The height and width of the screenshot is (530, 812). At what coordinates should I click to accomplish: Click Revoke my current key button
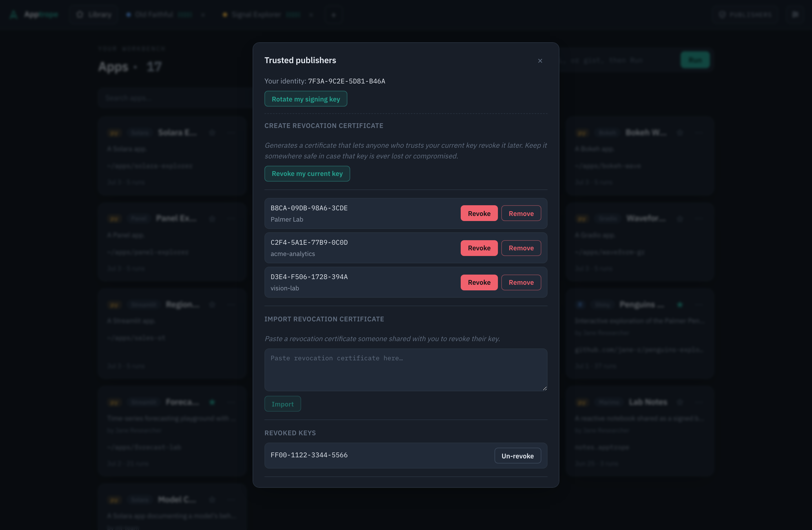pos(307,174)
